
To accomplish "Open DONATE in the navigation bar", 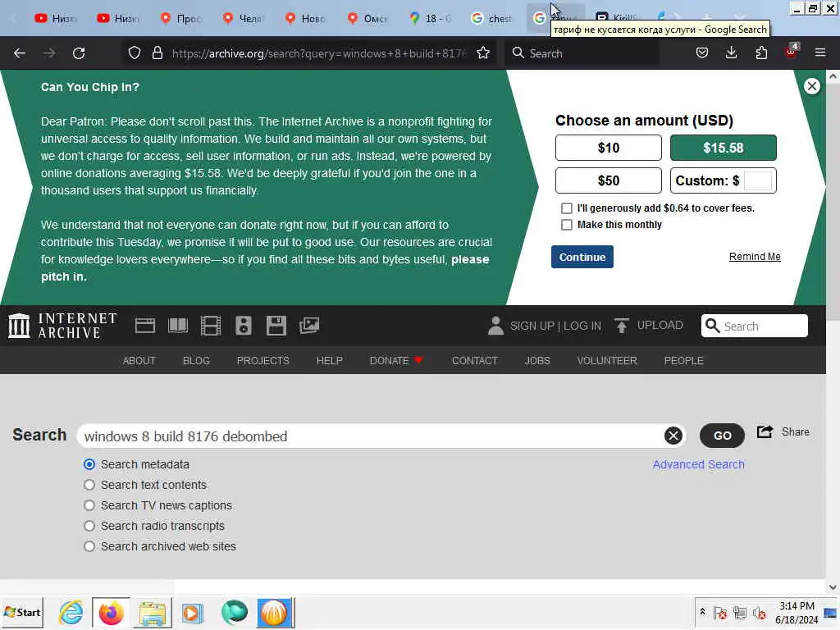I will click(396, 361).
